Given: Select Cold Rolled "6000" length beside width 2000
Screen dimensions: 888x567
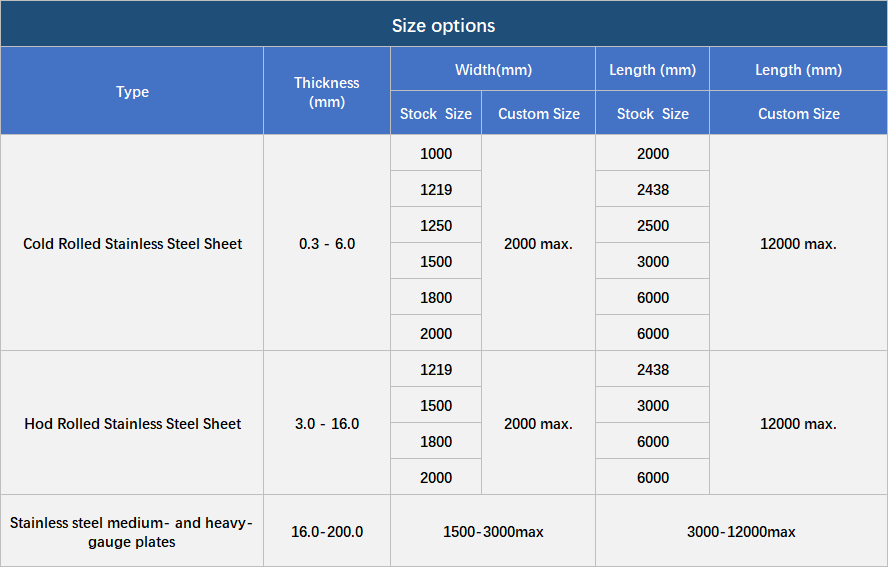Looking at the screenshot, I should coord(652,333).
